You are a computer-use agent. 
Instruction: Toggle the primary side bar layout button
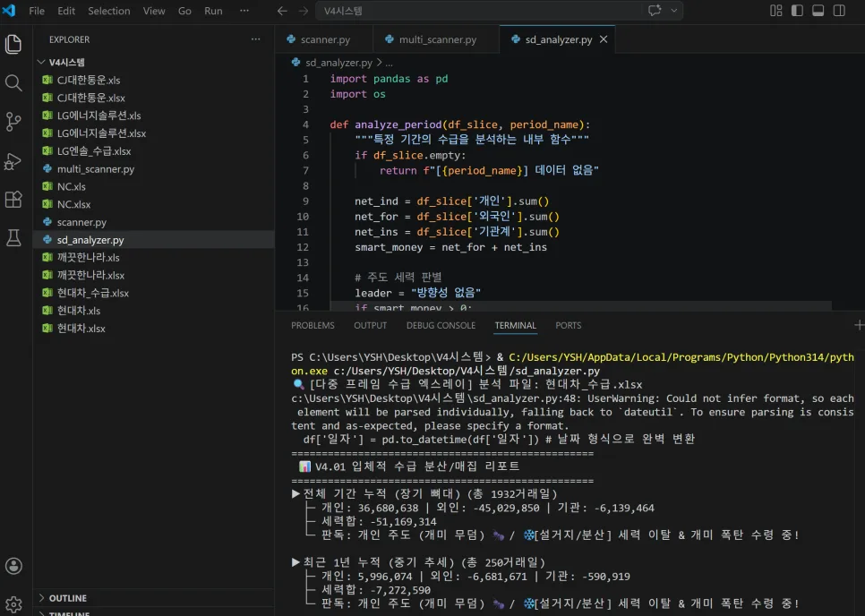tap(797, 11)
